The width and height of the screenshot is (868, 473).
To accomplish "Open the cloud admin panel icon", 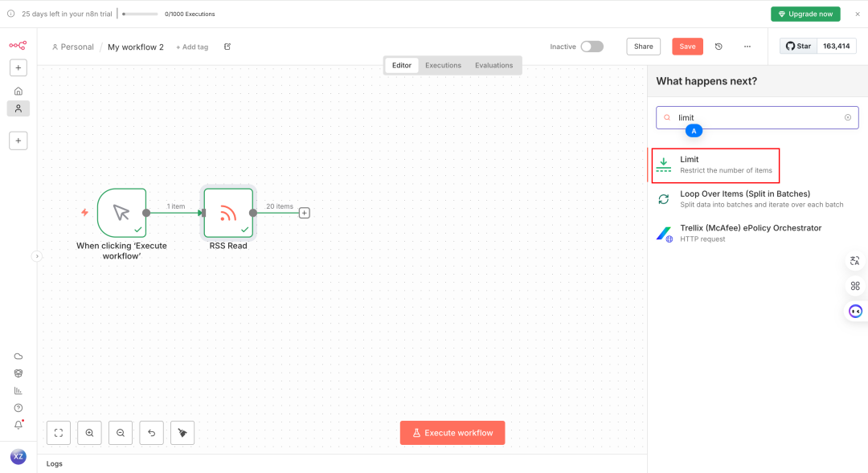I will [18, 357].
